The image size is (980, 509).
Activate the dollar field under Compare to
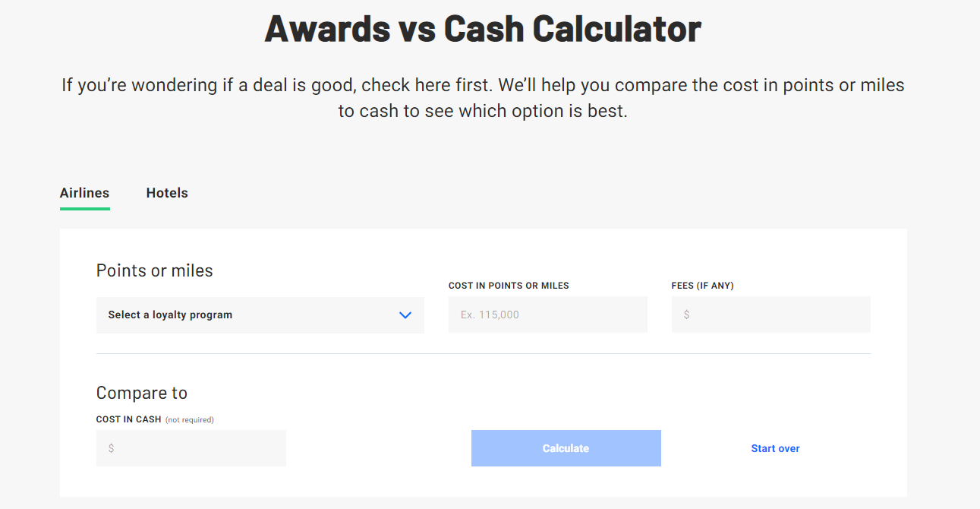pos(191,448)
